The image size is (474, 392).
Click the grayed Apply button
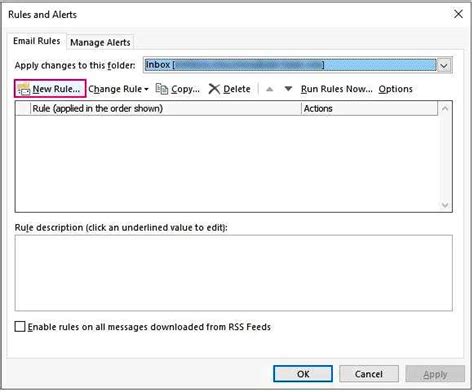(x=435, y=374)
